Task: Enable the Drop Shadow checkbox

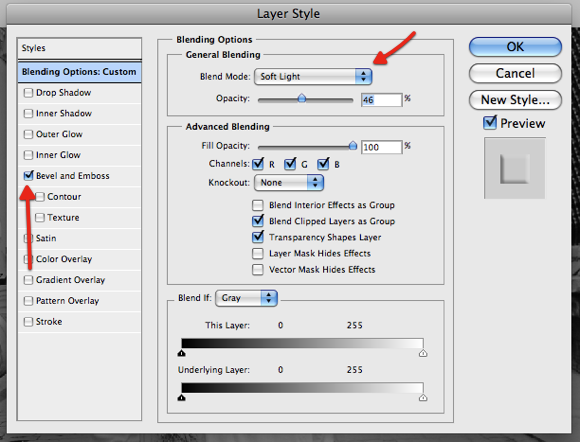Action: 28,92
